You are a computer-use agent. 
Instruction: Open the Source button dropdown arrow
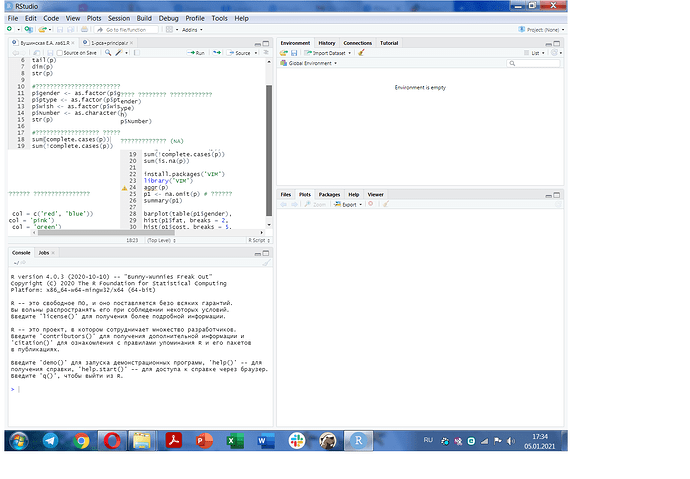click(256, 53)
